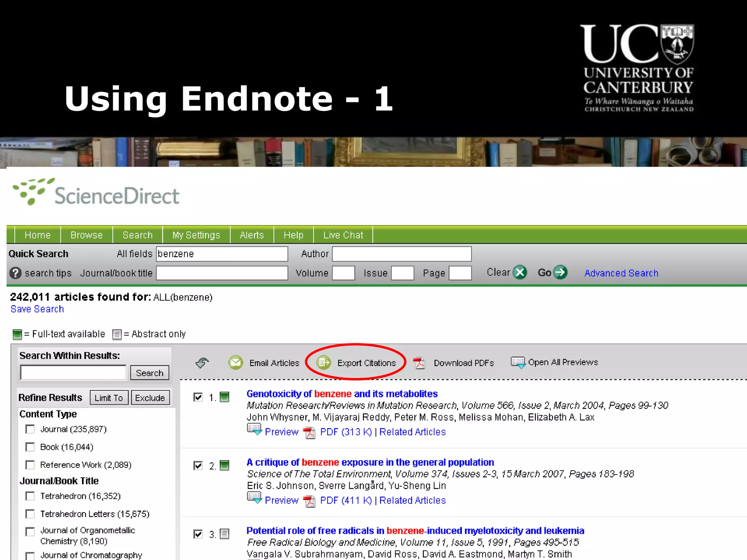Click the Email Articles text label
This screenshot has height=560, width=747.
click(274, 363)
